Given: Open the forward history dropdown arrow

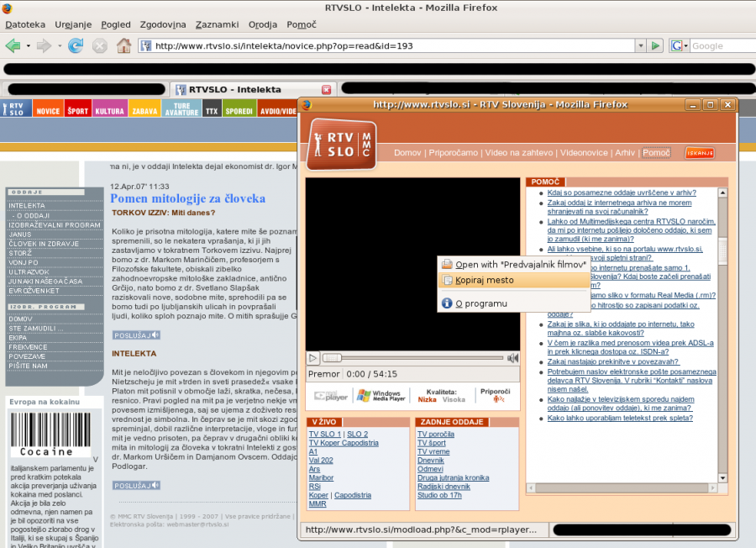Looking at the screenshot, I should click(60, 46).
